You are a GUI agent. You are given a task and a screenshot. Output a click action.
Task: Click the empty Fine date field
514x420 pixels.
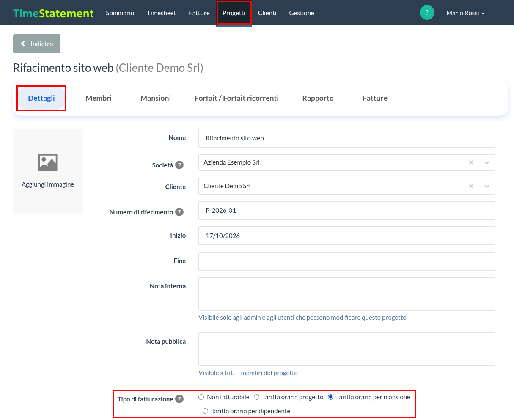coord(347,261)
